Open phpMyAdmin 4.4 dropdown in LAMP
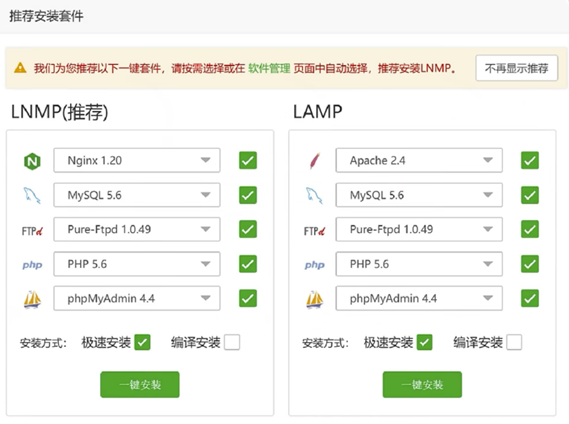Viewport: 569px width, 424px height. click(419, 298)
